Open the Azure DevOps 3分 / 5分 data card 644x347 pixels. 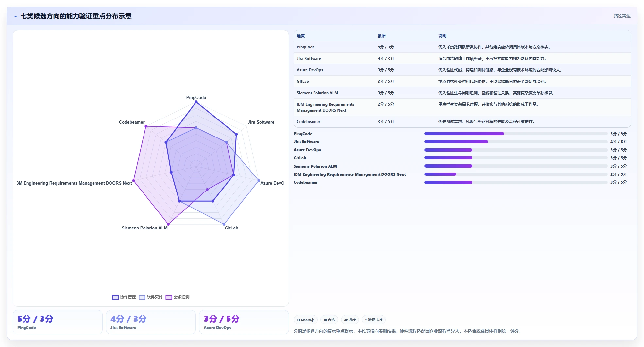click(x=244, y=322)
